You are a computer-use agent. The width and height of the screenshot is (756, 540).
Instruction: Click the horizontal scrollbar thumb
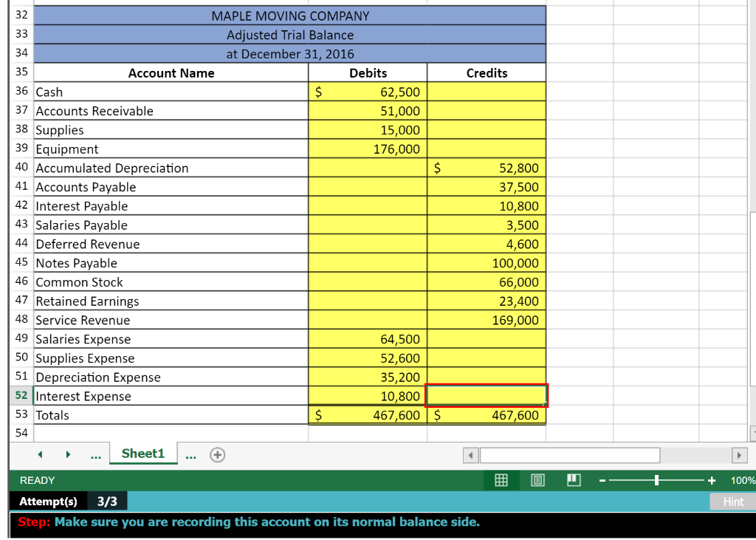point(570,455)
